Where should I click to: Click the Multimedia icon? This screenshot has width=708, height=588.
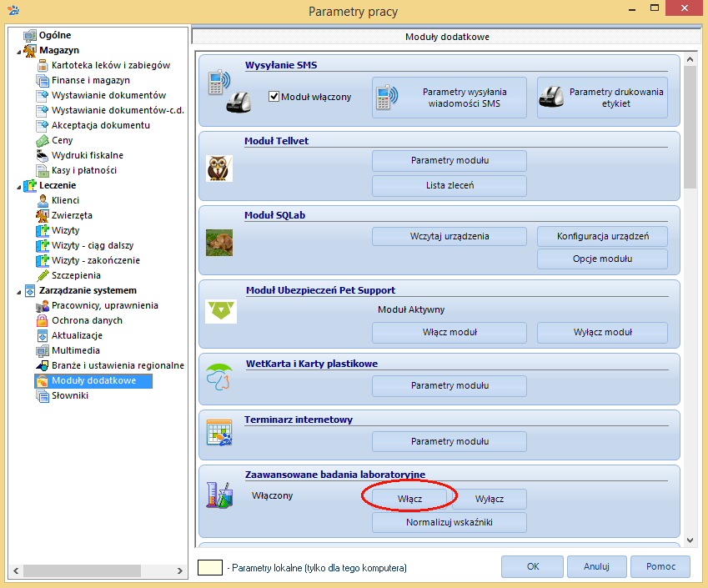coord(43,351)
